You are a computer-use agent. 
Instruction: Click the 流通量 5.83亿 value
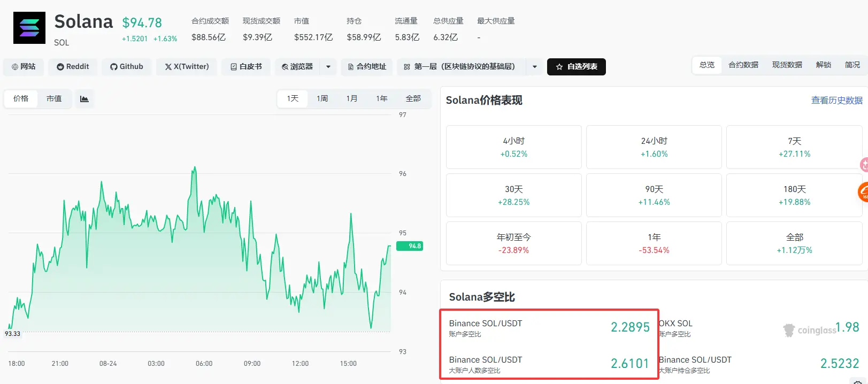pos(407,37)
